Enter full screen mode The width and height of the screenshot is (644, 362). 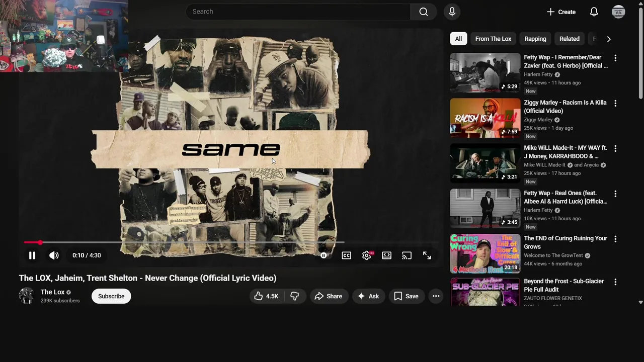(x=427, y=255)
